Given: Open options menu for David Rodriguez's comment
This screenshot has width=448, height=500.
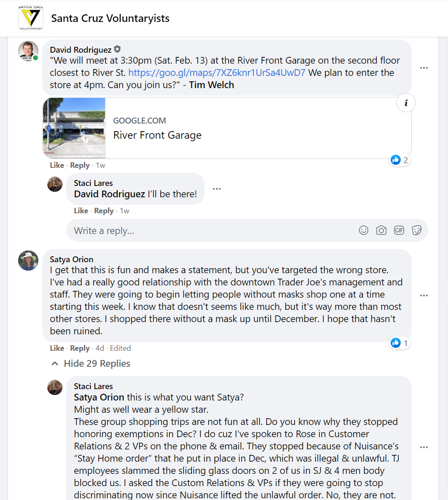Looking at the screenshot, I should point(424,68).
